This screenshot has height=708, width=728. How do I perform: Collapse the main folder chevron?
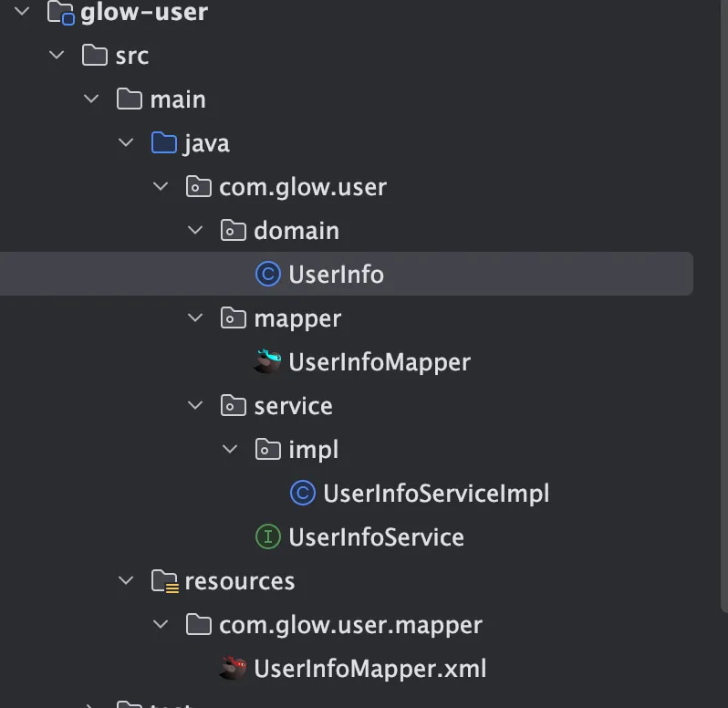(x=91, y=99)
